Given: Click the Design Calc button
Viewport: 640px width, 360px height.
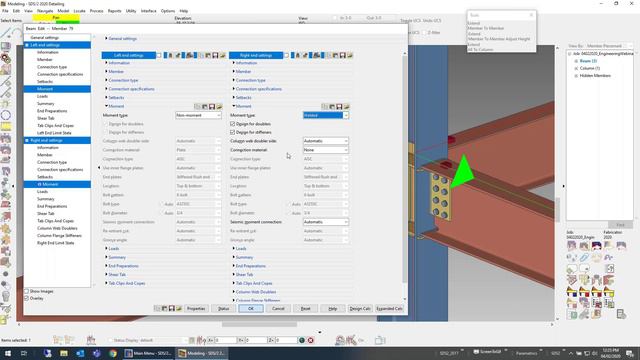Looking at the screenshot, I should click(360, 309).
